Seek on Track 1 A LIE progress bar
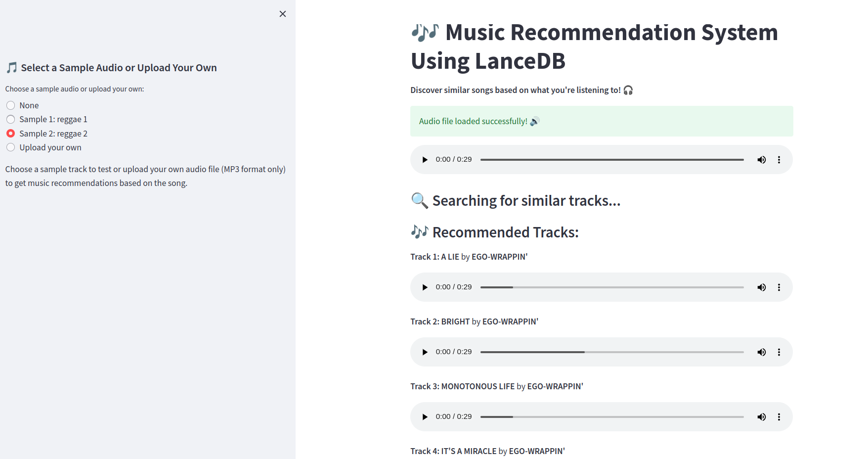This screenshot has height=459, width=868. click(x=612, y=287)
